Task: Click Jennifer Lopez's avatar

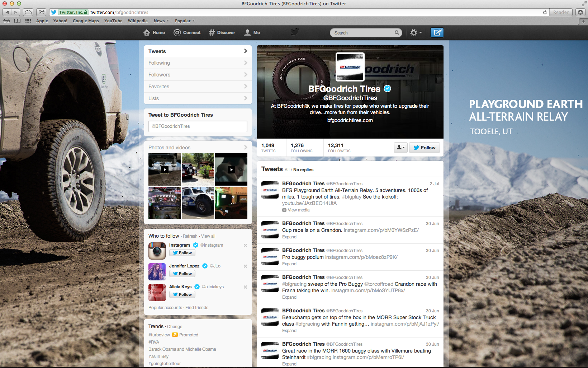Action: click(x=157, y=271)
